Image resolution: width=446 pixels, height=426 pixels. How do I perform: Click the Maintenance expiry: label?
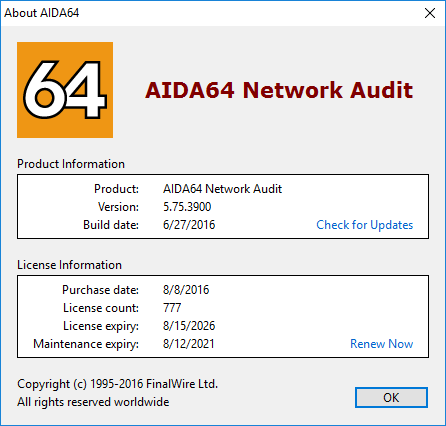coord(86,344)
